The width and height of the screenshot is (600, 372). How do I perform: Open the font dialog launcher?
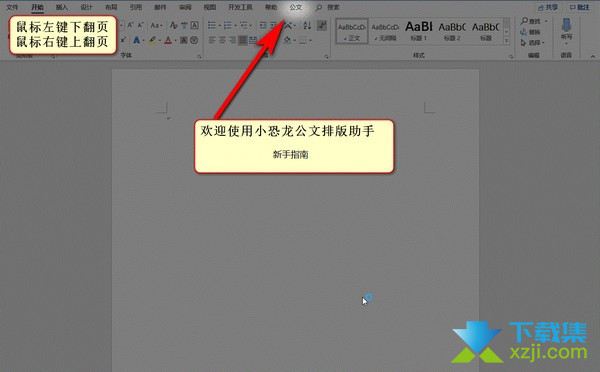[x=199, y=57]
